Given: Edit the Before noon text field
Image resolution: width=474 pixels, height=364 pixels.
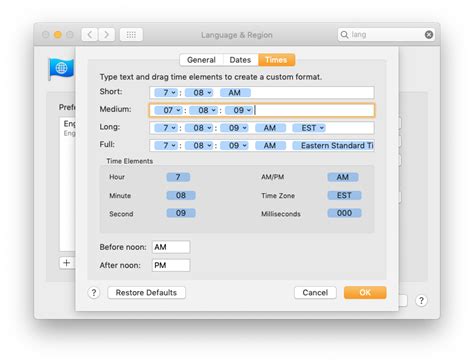Looking at the screenshot, I should click(x=171, y=247).
